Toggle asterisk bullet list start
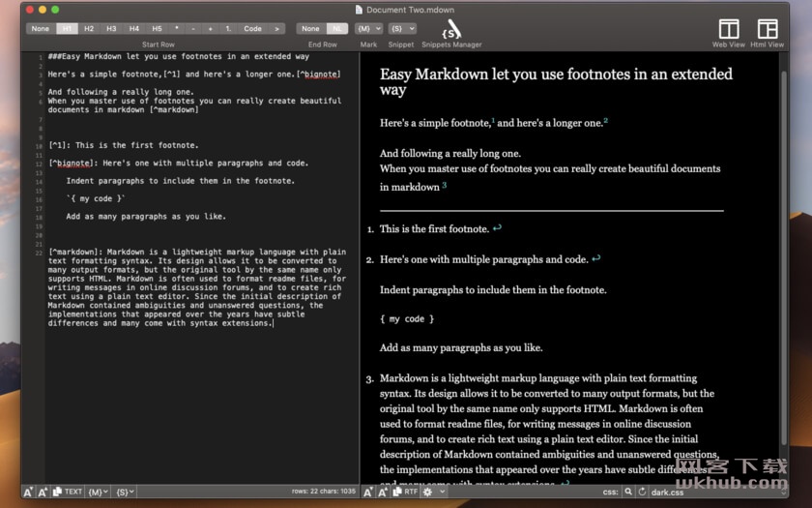The height and width of the screenshot is (508, 812). 177,28
